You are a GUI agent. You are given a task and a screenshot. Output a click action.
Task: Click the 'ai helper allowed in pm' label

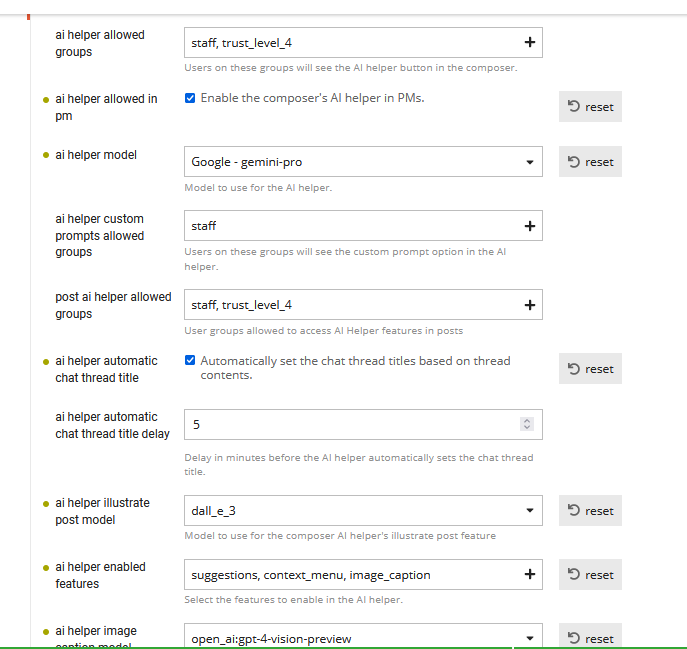[106, 107]
